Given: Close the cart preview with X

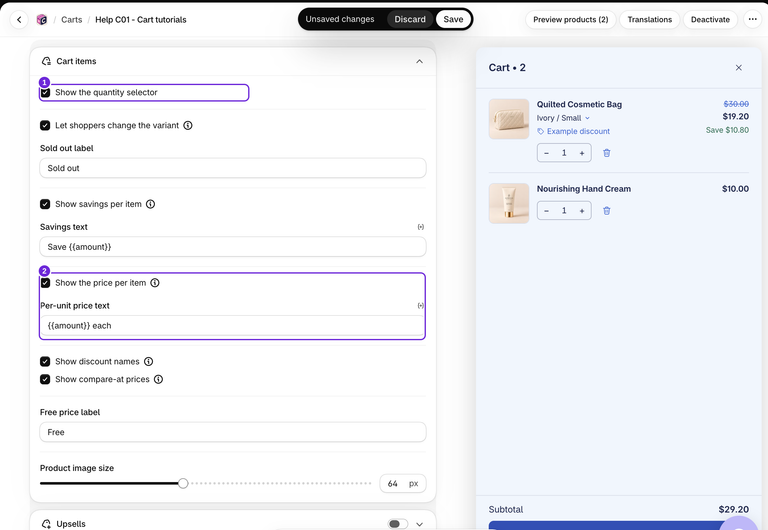Looking at the screenshot, I should (739, 68).
